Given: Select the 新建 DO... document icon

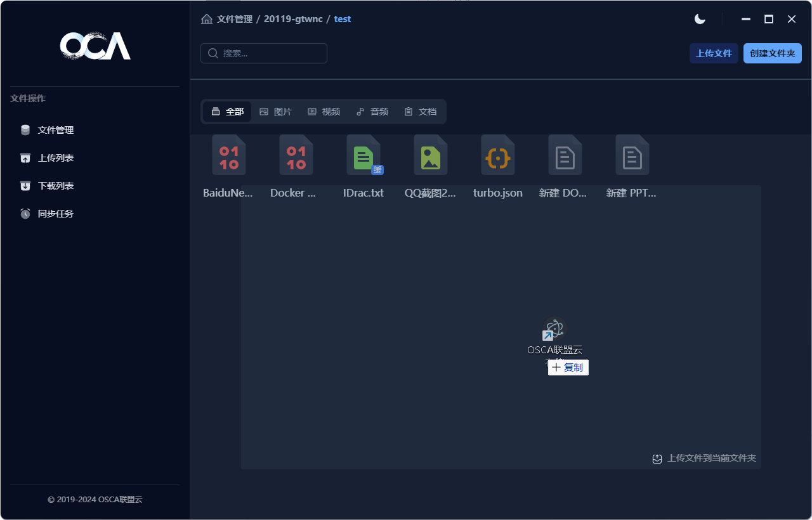Looking at the screenshot, I should [565, 155].
